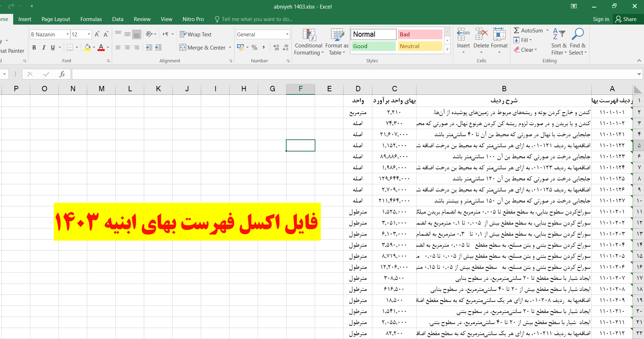644x339 pixels.
Task: Open Find & Select tool
Action: click(577, 36)
